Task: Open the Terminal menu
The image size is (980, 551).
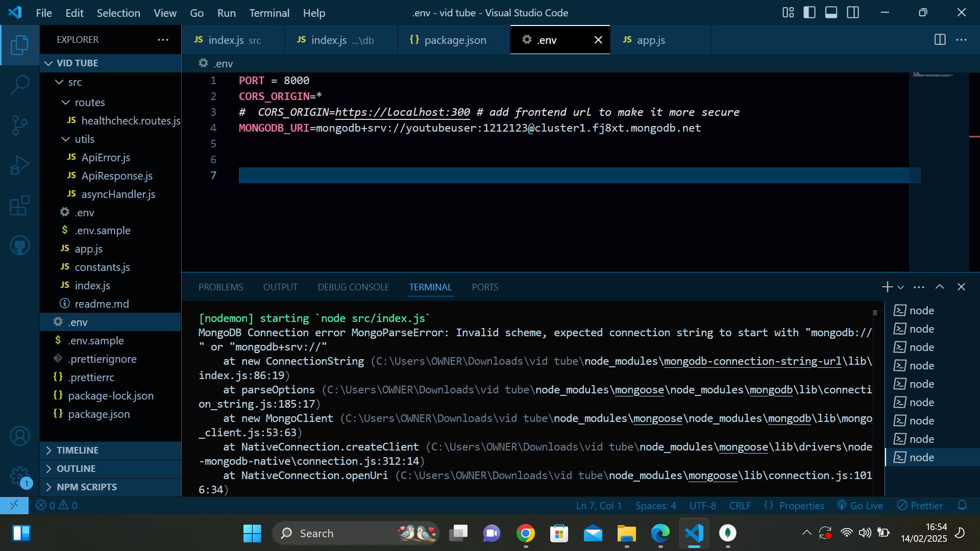Action: (269, 13)
